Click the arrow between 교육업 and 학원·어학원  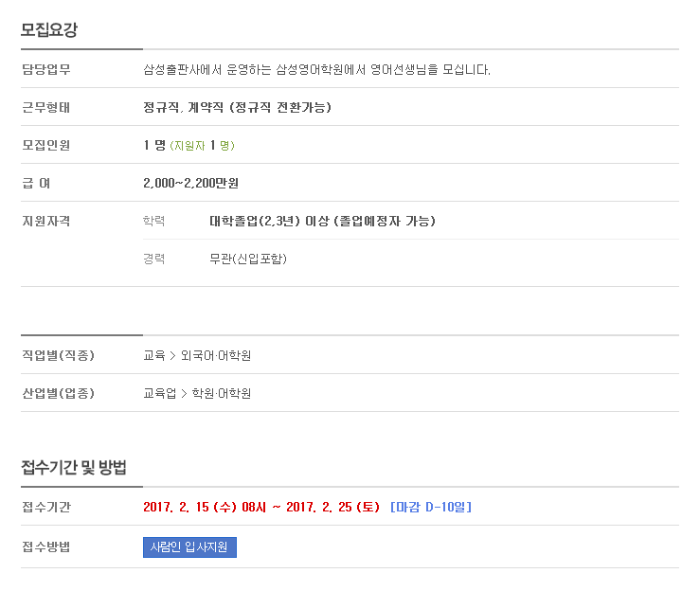coord(184,394)
